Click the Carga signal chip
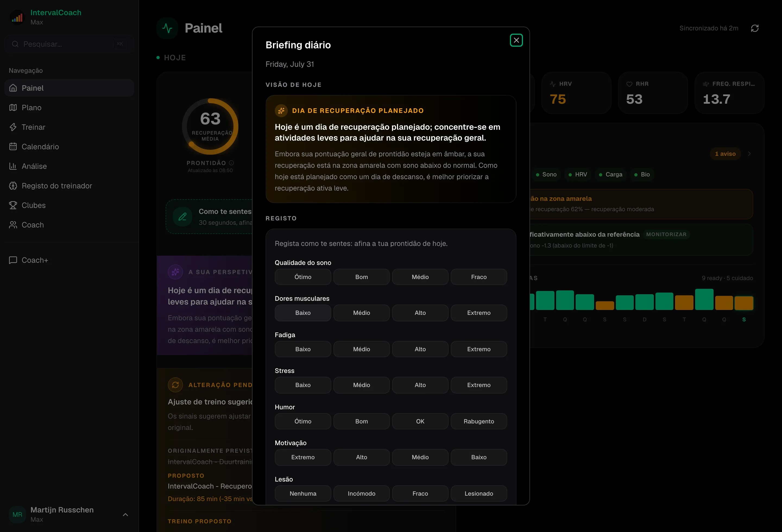Image resolution: width=782 pixels, height=532 pixels. click(x=610, y=175)
